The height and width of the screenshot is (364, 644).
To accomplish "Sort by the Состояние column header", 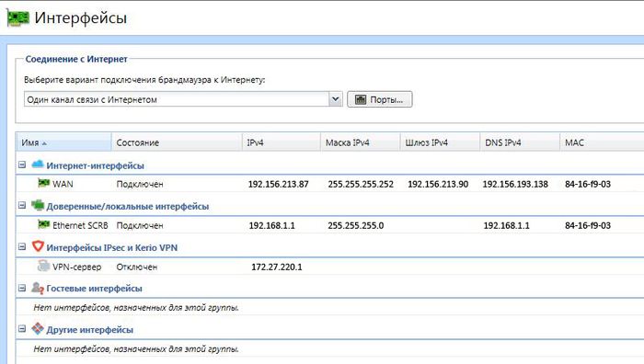I will 177,142.
